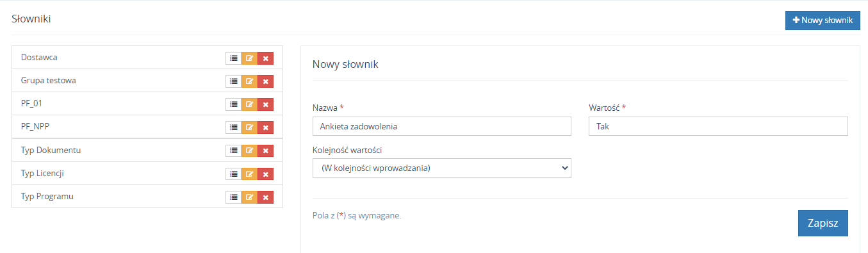Delete the Typ Programu dictionary
Image resolution: width=868 pixels, height=253 pixels.
[x=266, y=197]
